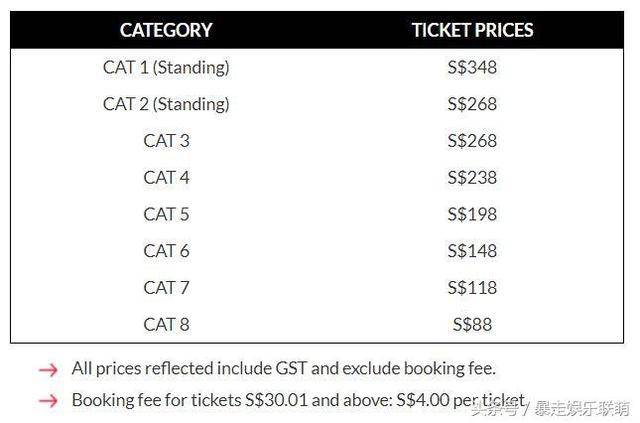Click the pink arrow beside the booking fee note

tap(48, 401)
